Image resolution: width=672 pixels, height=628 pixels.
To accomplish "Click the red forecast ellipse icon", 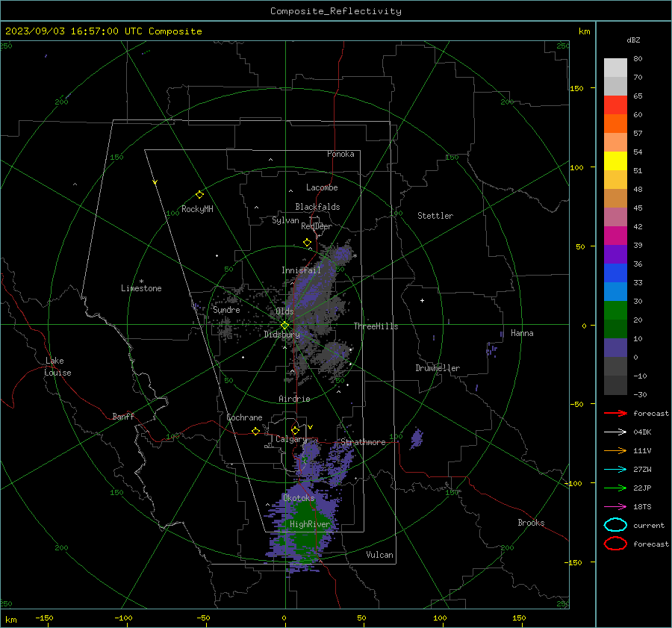I will [615, 544].
